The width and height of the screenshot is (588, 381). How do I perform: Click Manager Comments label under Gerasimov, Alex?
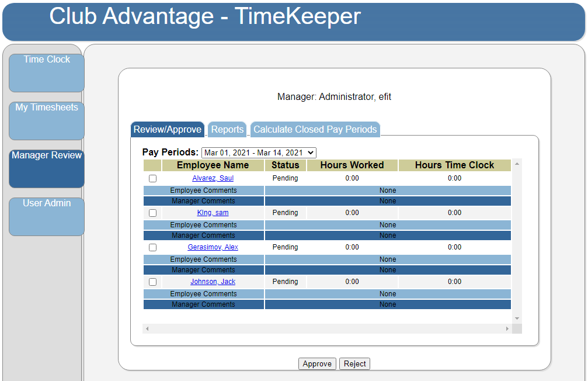pyautogui.click(x=204, y=270)
